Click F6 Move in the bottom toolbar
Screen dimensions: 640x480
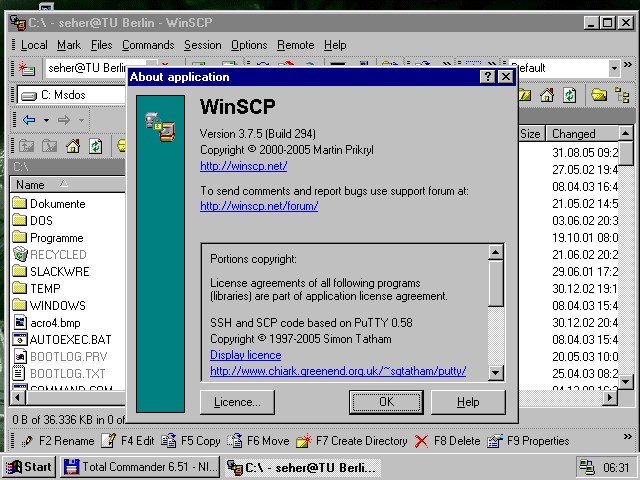pyautogui.click(x=258, y=441)
